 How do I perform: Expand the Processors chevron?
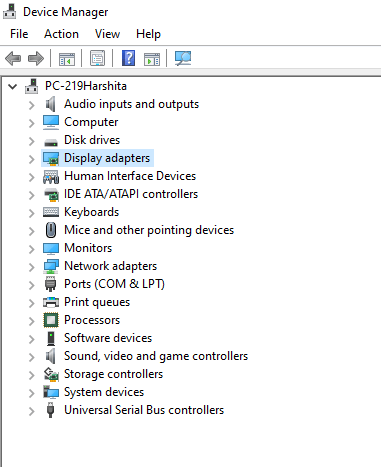click(x=31, y=321)
